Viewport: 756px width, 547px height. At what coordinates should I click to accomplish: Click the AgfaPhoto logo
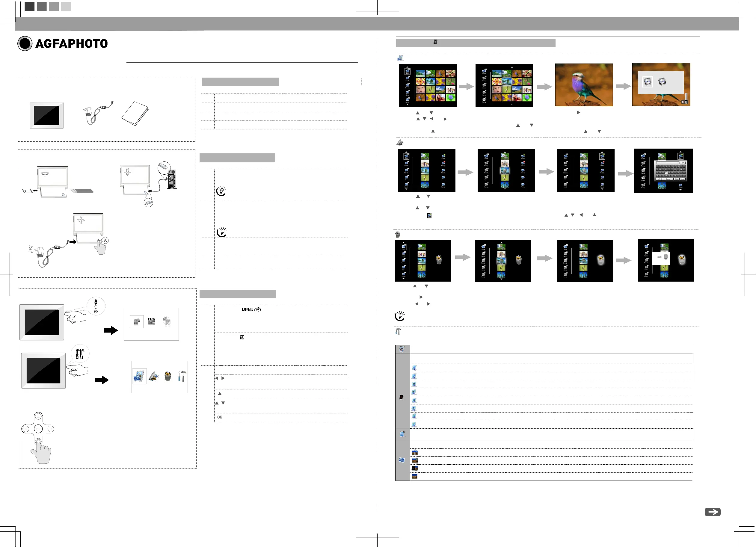click(x=63, y=43)
